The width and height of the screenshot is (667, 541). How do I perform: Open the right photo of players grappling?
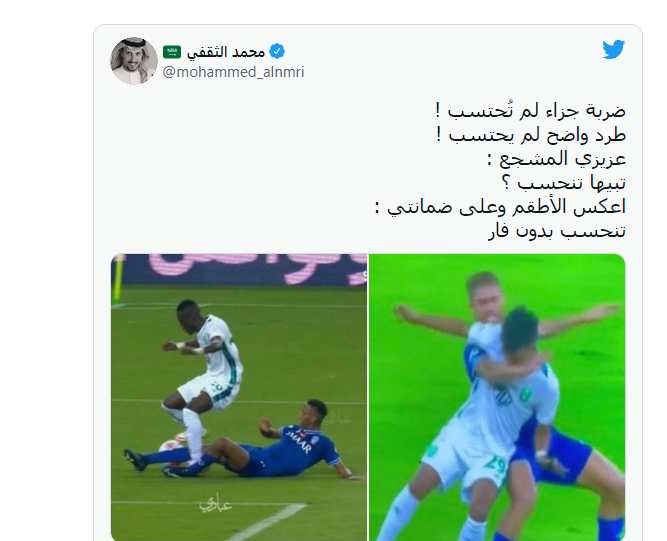497,397
